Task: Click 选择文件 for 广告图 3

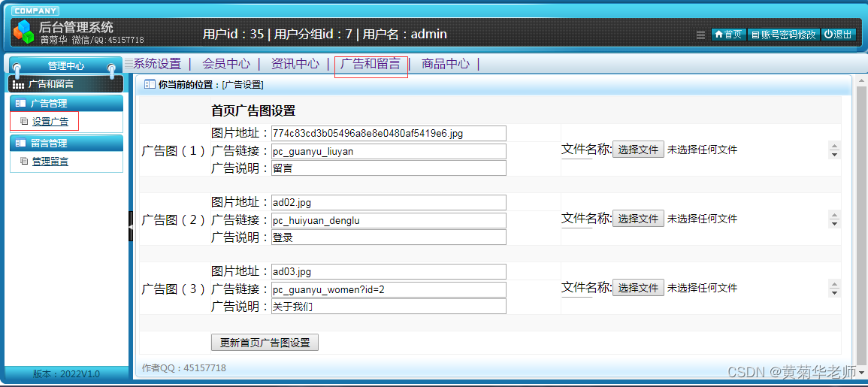Action: pos(638,288)
